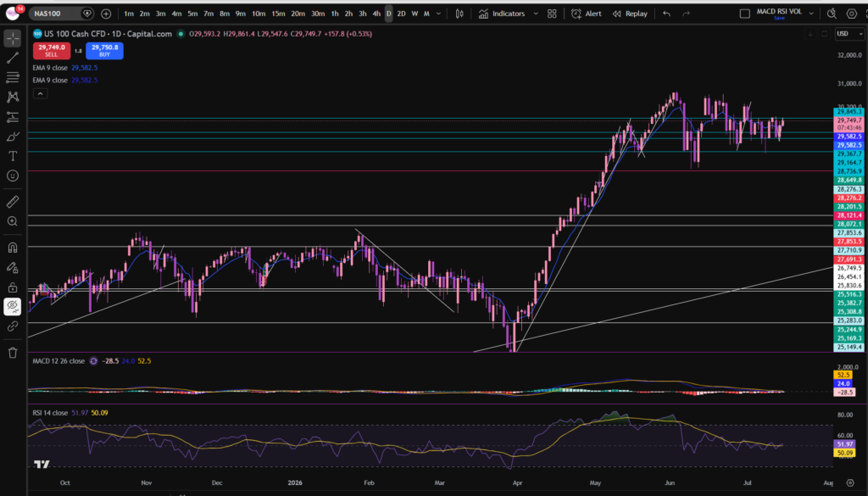Click the blue BUY 29,750.8 button
The width and height of the screenshot is (868, 496).
pyautogui.click(x=104, y=50)
